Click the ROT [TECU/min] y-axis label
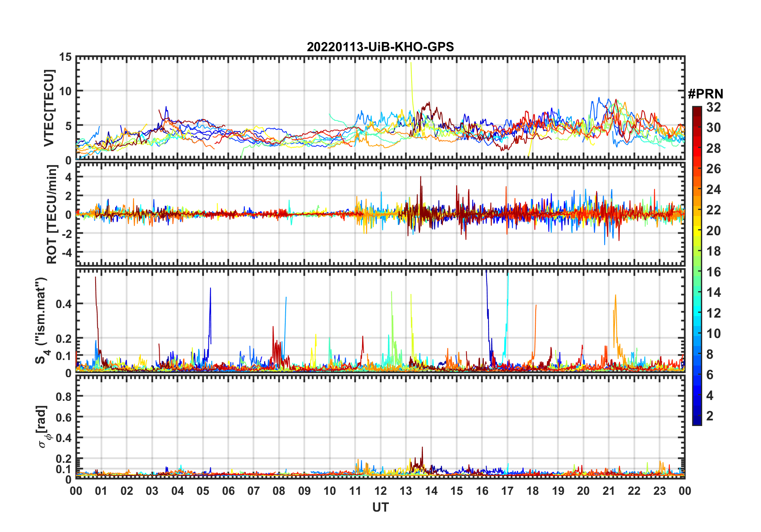This screenshot has height=532, width=761. point(52,214)
